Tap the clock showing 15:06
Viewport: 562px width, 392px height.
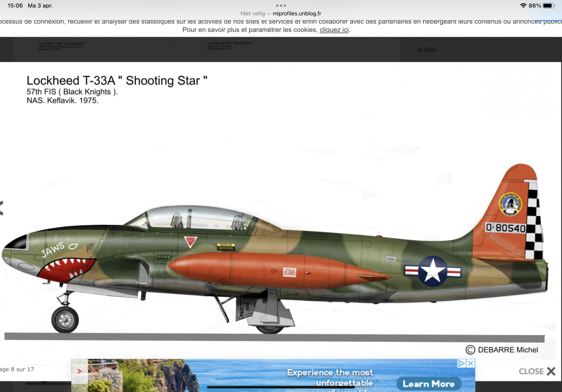pyautogui.click(x=15, y=6)
